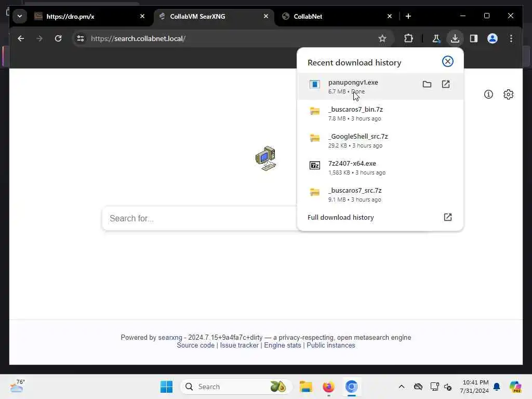Viewport: 532px width, 399px height.
Task: Click the Full download history external icon
Action: pos(447,217)
